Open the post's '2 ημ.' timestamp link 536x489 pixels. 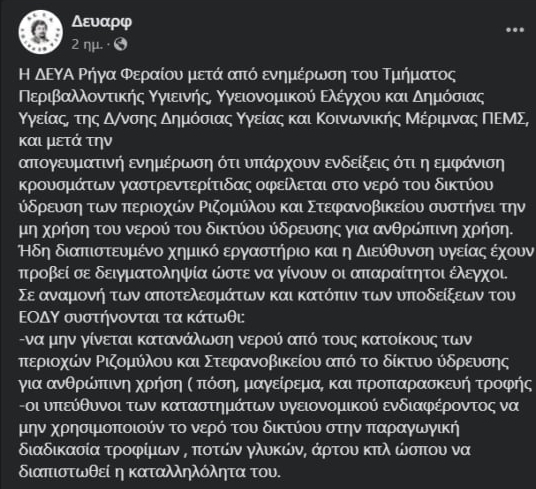[x=87, y=45]
